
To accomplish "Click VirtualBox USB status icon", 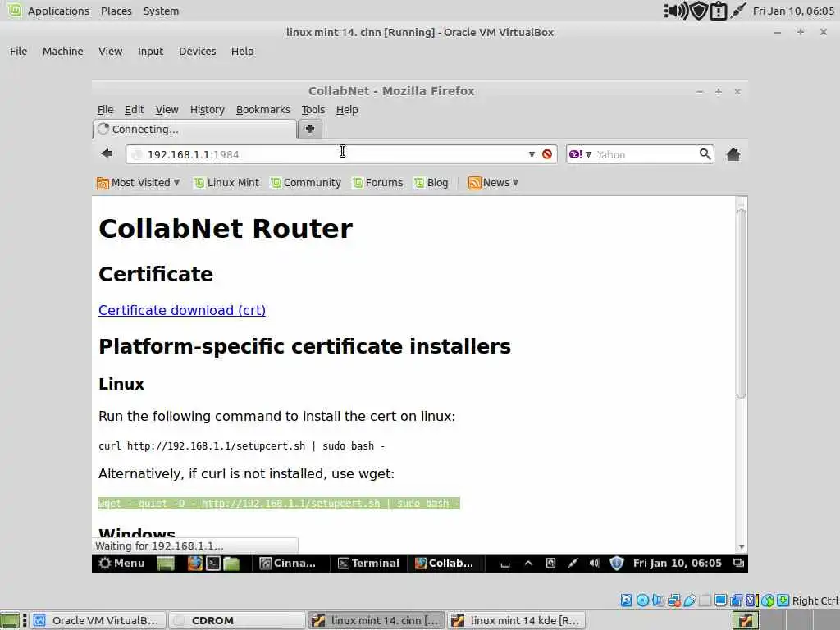I will pyautogui.click(x=690, y=600).
